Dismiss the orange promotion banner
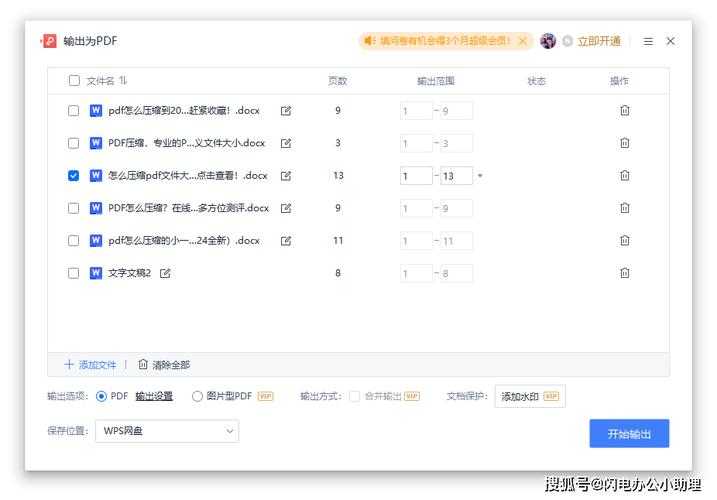This screenshot has width=717, height=500. (x=523, y=41)
